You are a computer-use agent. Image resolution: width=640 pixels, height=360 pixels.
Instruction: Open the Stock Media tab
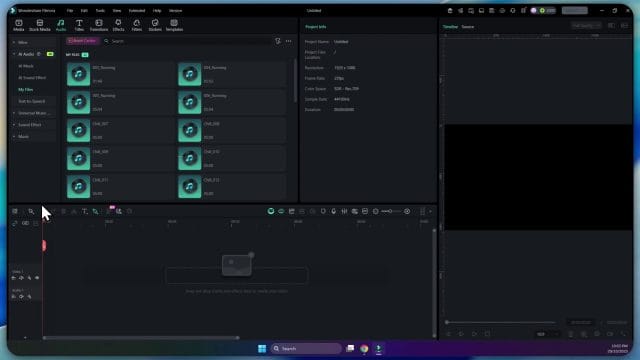(x=40, y=25)
